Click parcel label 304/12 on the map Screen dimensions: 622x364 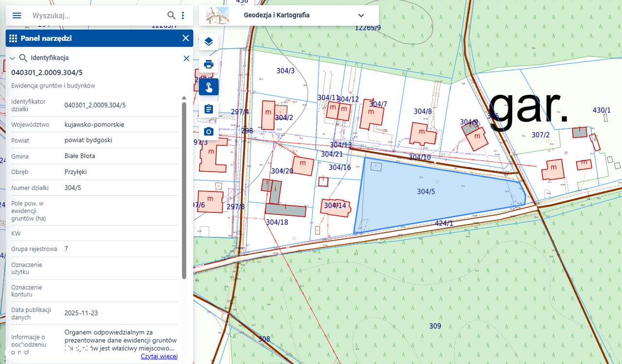point(348,100)
